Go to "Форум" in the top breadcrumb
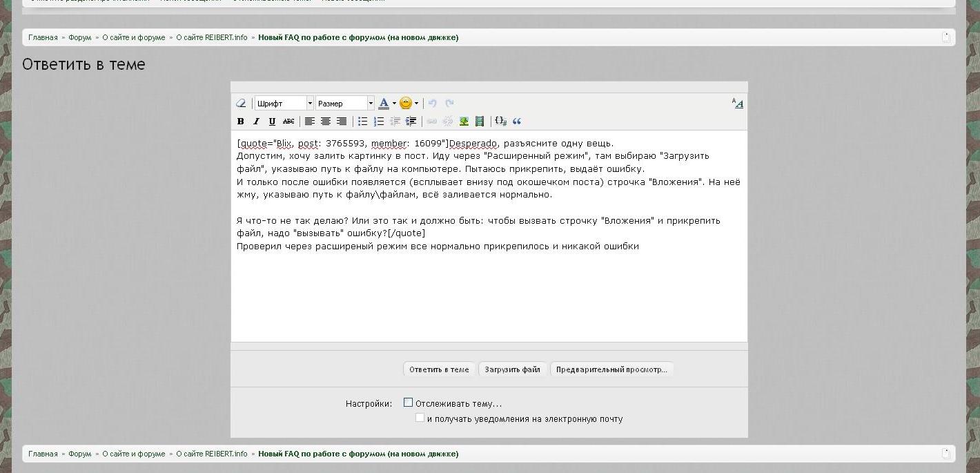Image resolution: width=980 pixels, height=473 pixels. (80, 37)
